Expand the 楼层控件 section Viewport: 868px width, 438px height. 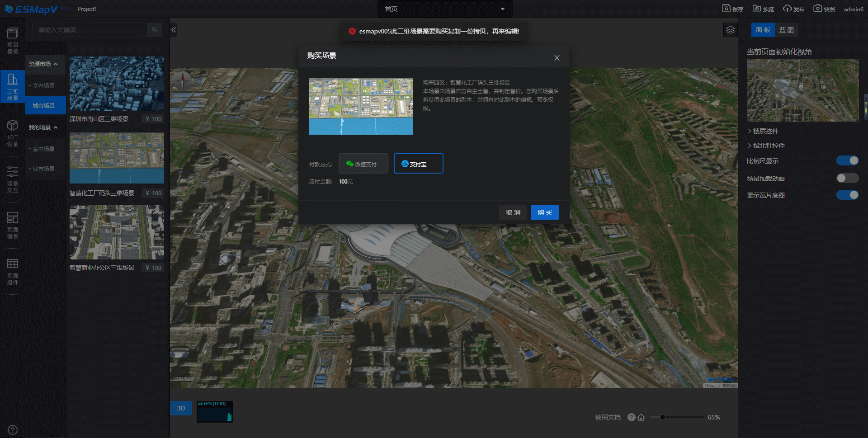tap(765, 131)
